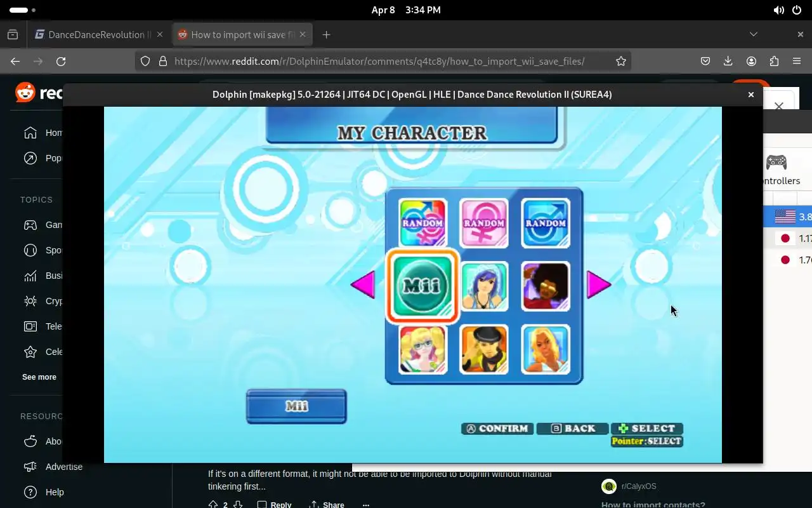The image size is (812, 508).
Task: Open the Firefox account icon
Action: point(751,61)
